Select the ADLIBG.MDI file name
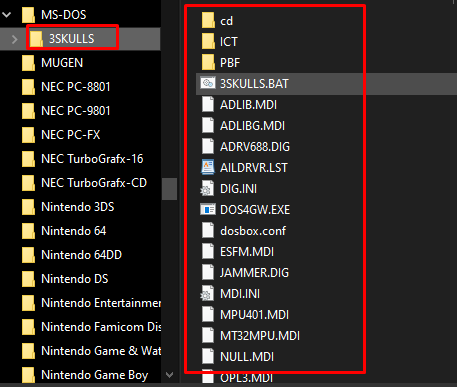 tap(252, 126)
